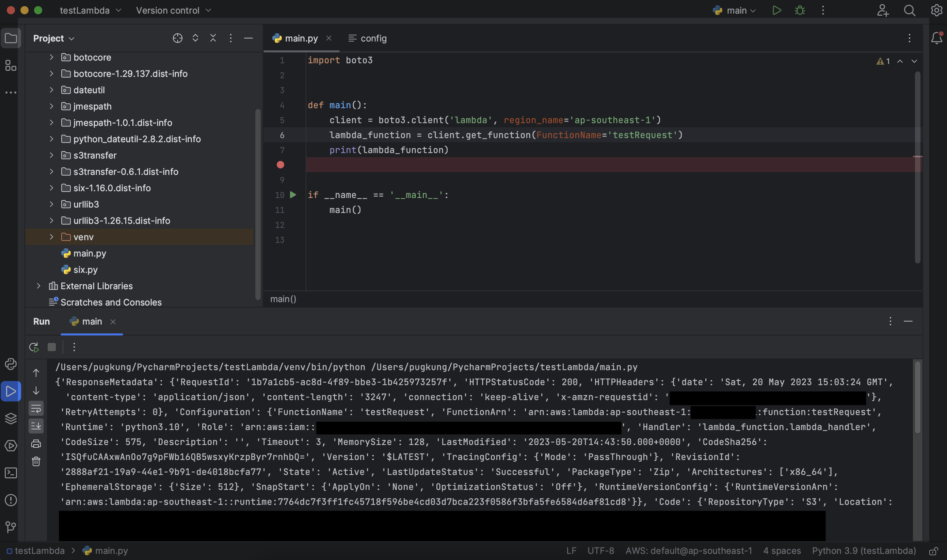Image resolution: width=947 pixels, height=560 pixels.
Task: Toggle Project tool window folder icon
Action: [x=11, y=38]
